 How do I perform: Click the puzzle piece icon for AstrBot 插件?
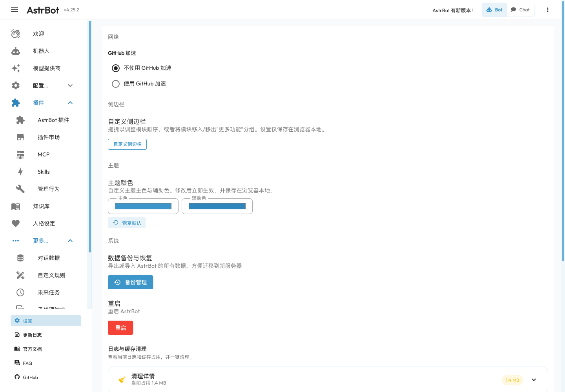pos(20,120)
